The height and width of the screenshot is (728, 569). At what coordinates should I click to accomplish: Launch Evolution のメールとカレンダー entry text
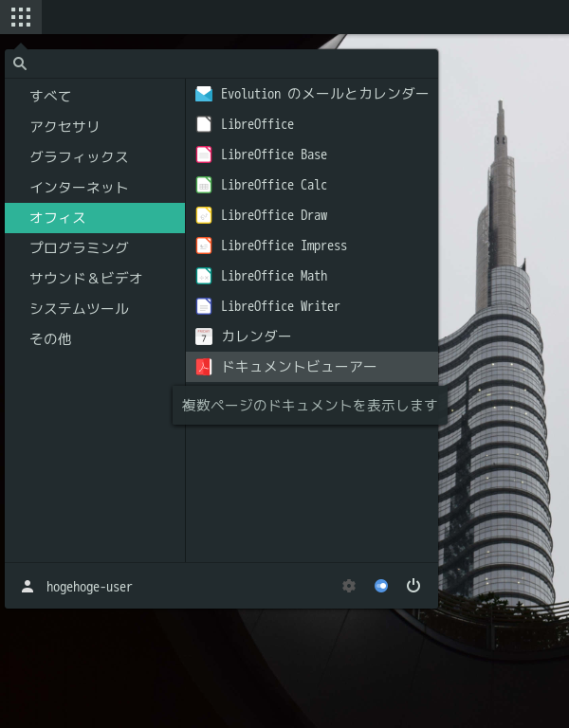(324, 94)
